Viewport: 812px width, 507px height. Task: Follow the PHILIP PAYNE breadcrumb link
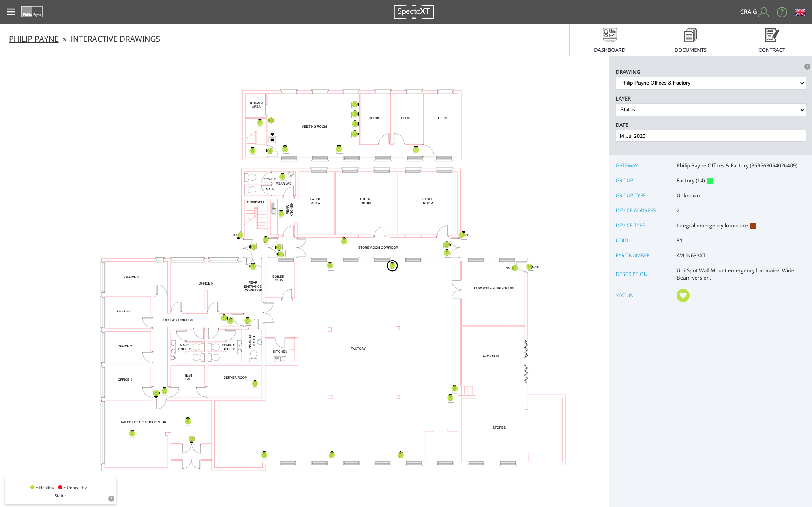34,39
